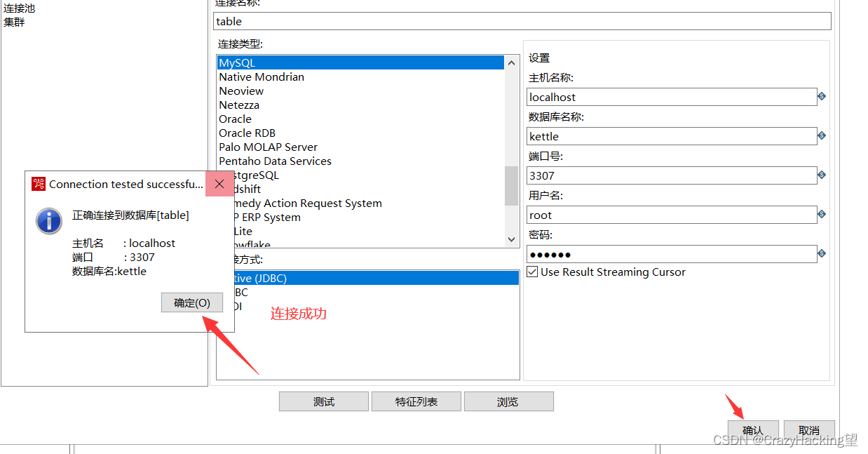Click the 测试 test button
The image size is (868, 454).
pos(324,401)
